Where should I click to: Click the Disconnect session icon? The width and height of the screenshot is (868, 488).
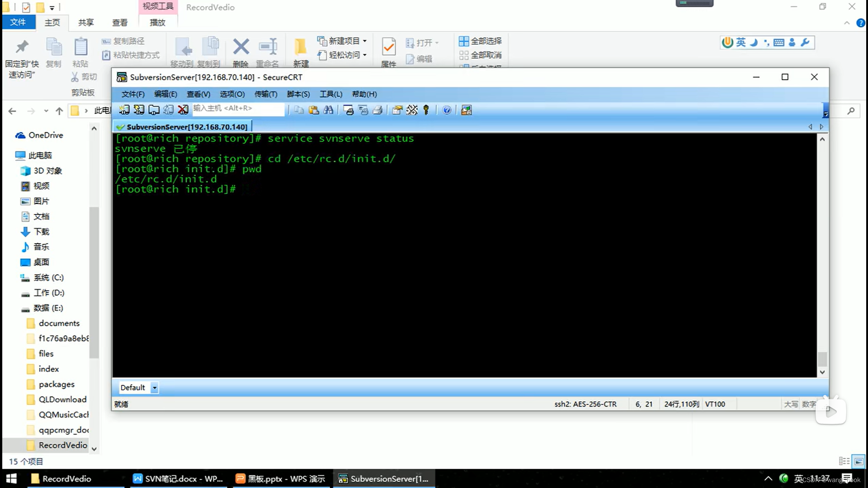[x=183, y=110]
